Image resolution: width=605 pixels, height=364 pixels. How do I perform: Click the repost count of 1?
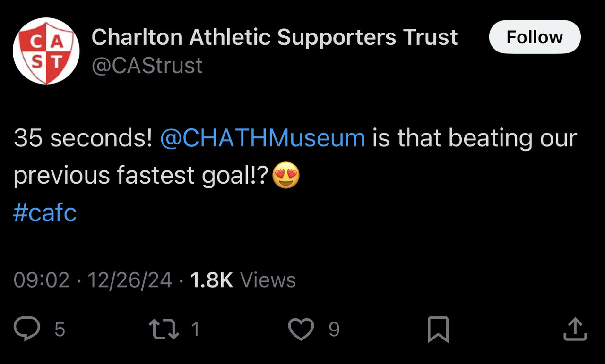195,330
